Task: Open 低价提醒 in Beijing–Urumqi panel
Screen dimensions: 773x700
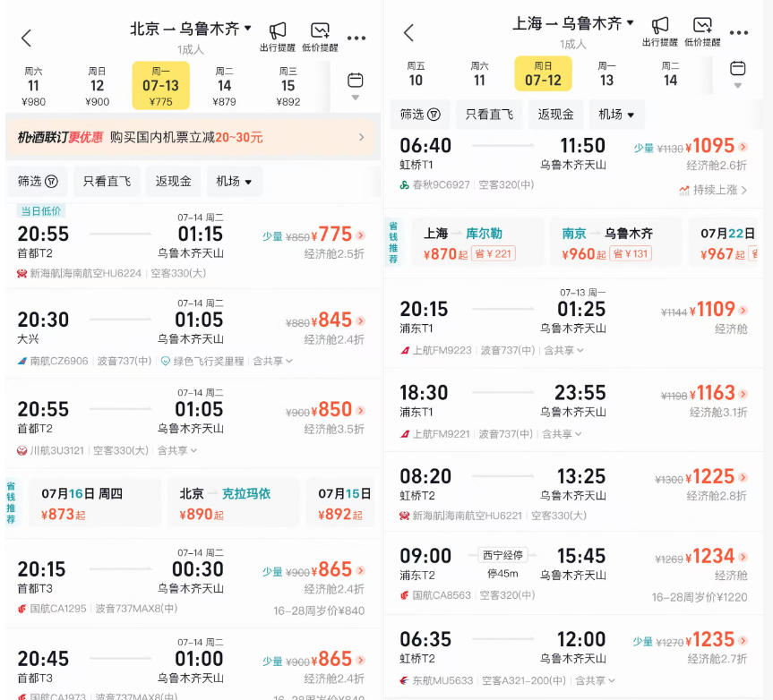Action: [320, 37]
